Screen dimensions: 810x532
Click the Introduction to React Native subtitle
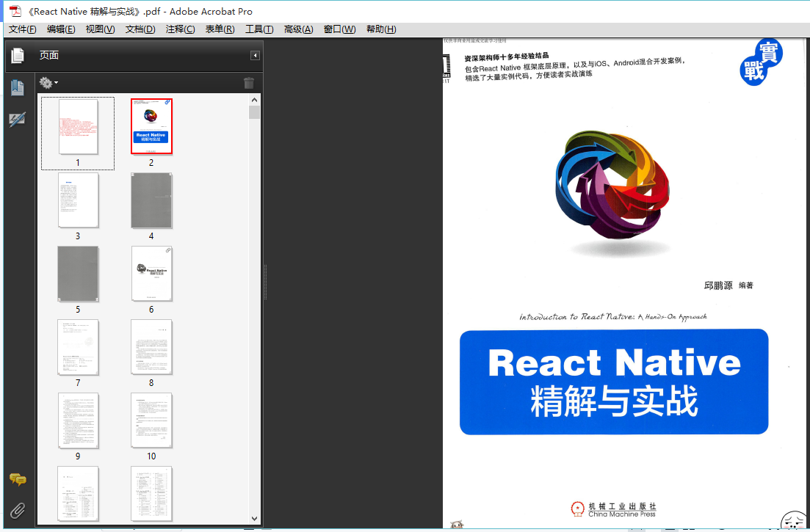click(612, 316)
